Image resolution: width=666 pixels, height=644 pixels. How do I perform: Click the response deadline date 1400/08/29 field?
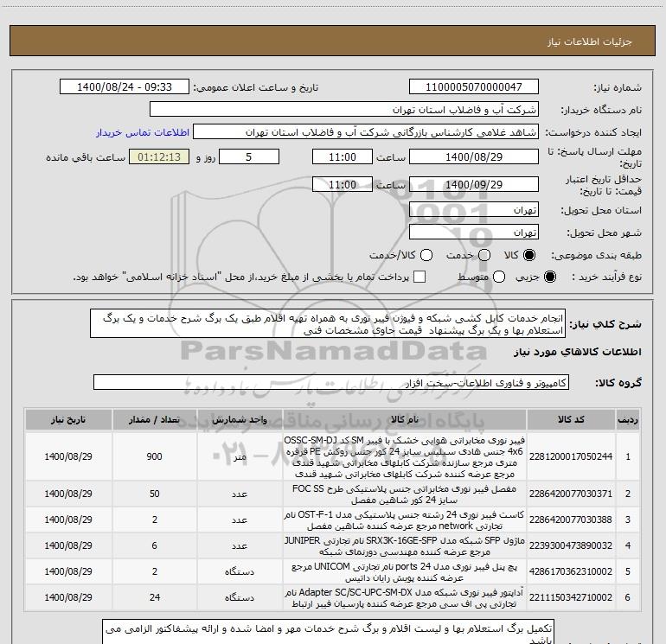474,156
